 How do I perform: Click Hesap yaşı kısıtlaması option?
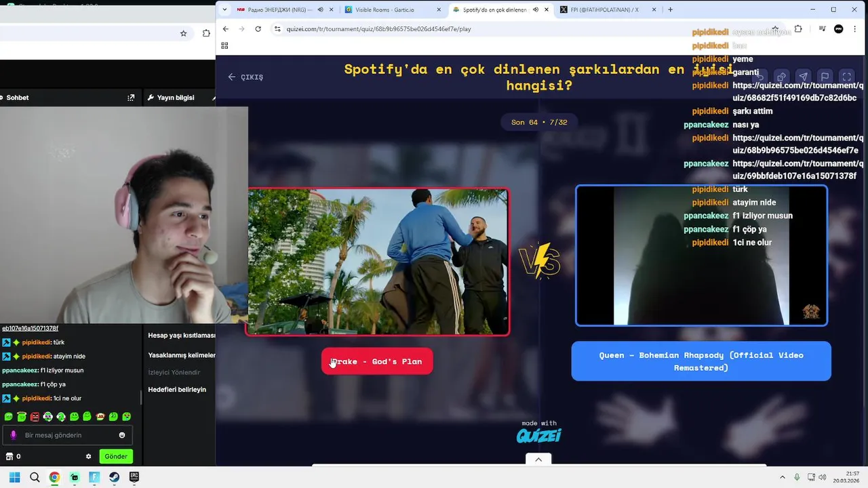coord(182,335)
